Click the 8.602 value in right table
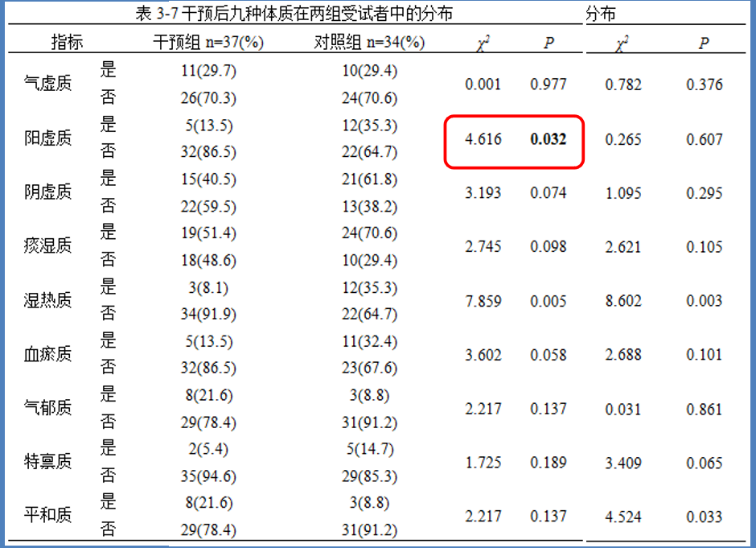Screen dimensions: 756x548 tap(623, 302)
